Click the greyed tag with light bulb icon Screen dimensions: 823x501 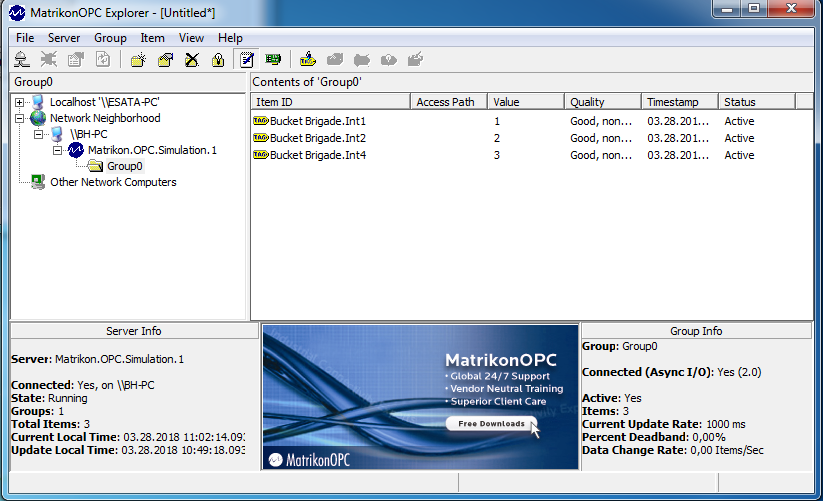(388, 60)
